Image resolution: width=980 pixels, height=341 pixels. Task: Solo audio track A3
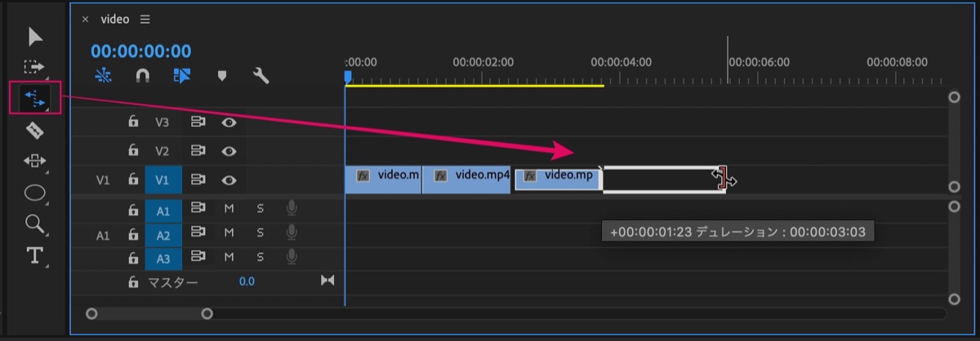(261, 258)
